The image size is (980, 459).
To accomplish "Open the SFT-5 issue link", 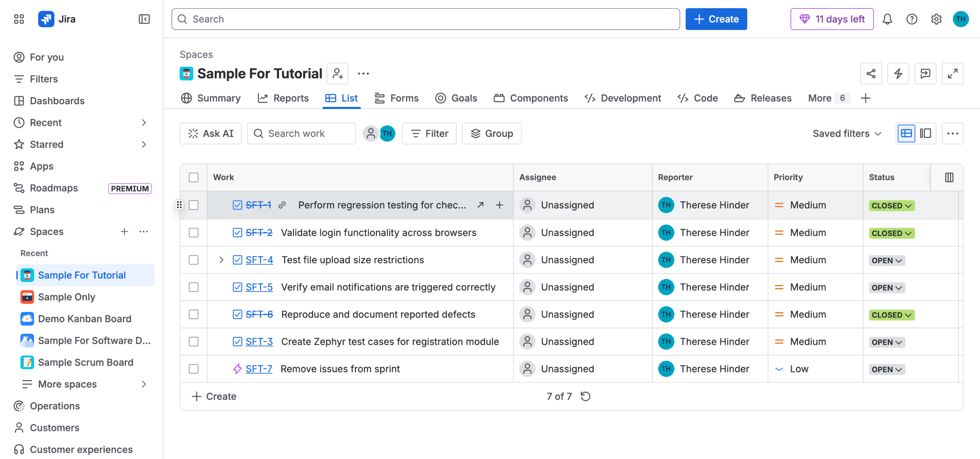I will pos(259,287).
